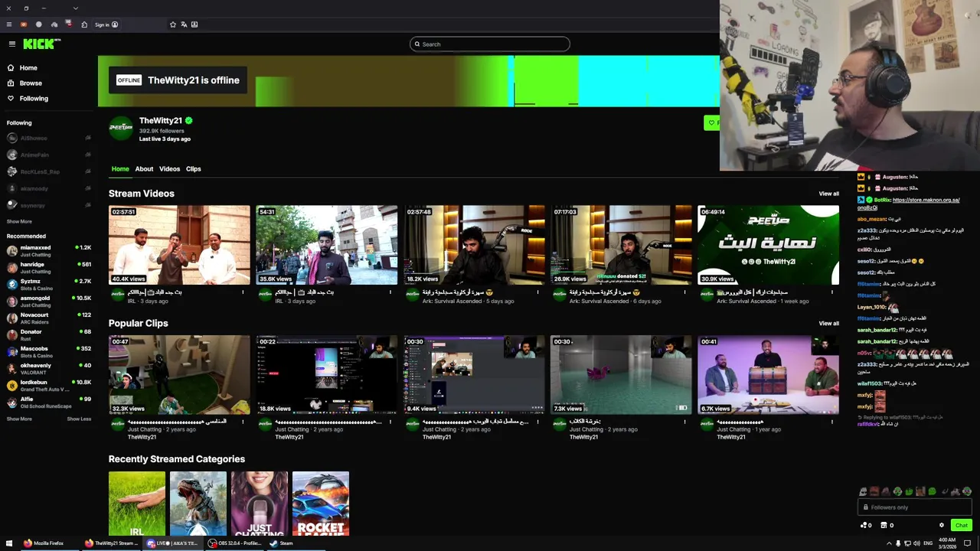Open chat settings gear icon
Screen dimensions: 980x551
coord(942,525)
